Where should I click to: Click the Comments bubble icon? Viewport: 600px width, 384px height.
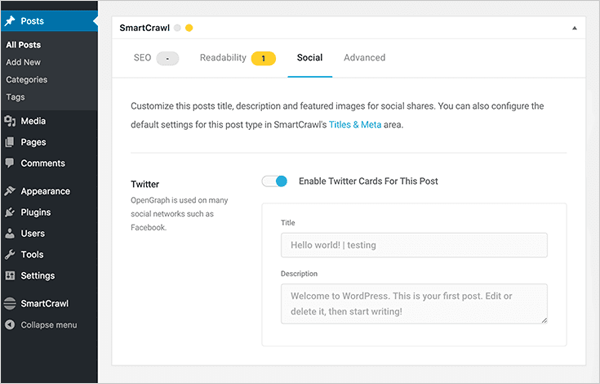(10, 163)
